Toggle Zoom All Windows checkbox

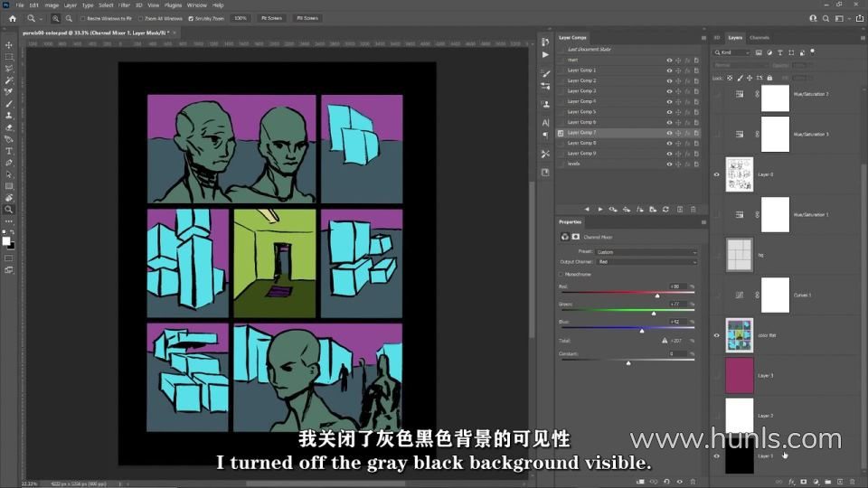141,18
